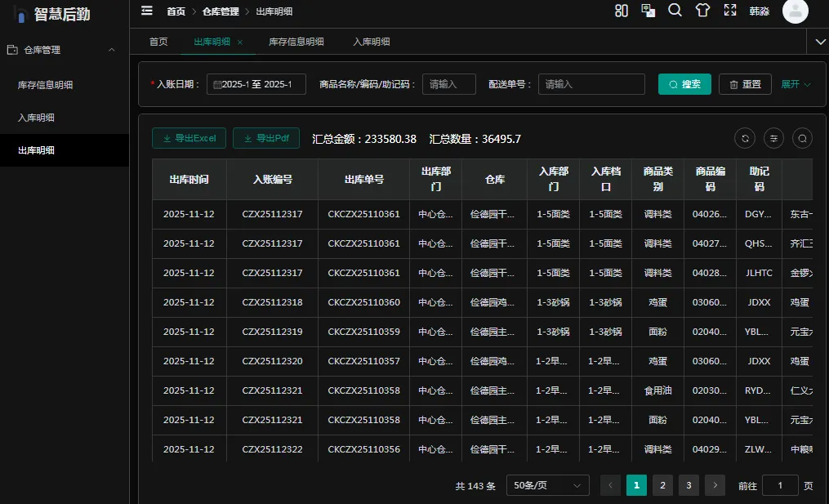Viewport: 829px width, 504px height.
Task: Open the header search magnifier icon
Action: click(675, 11)
